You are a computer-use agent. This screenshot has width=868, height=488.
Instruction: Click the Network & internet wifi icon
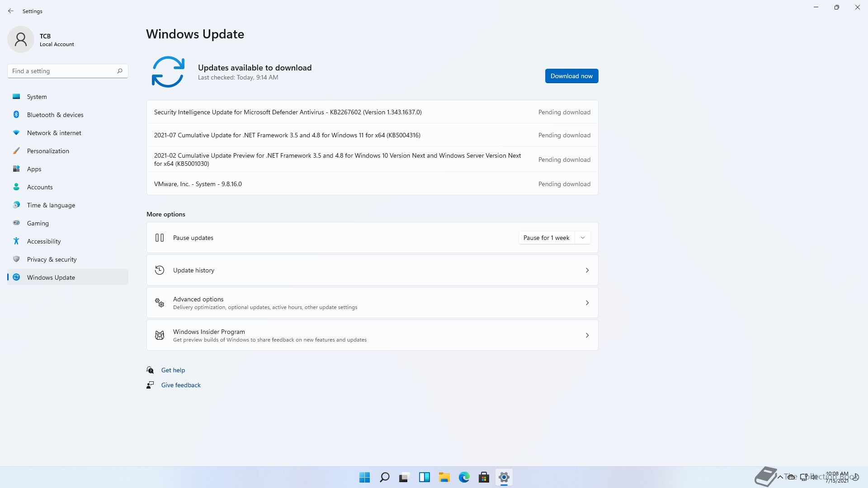16,133
